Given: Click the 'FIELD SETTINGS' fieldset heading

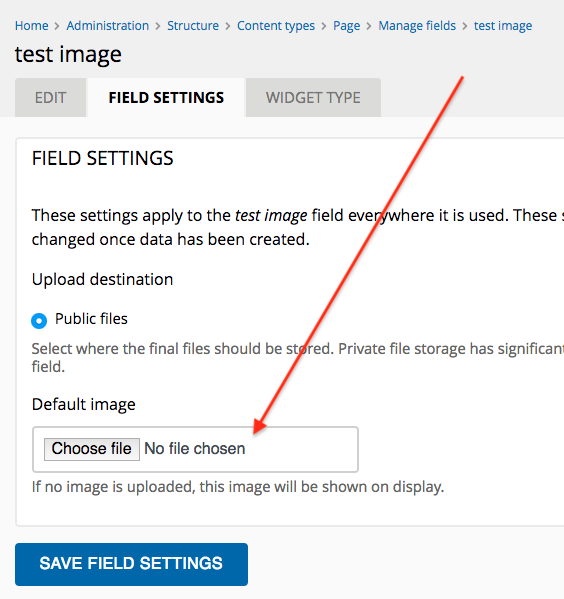Looking at the screenshot, I should click(102, 158).
